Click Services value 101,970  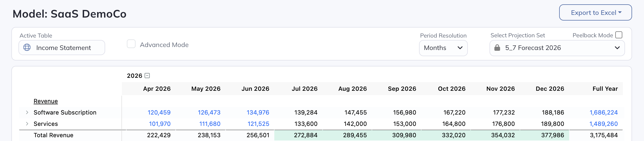[x=160, y=124]
